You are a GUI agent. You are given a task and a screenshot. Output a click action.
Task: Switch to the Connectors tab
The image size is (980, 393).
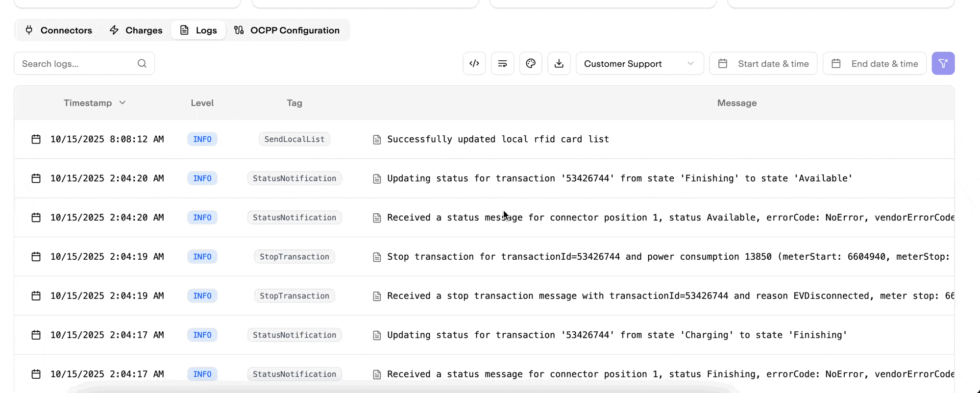[x=58, y=30]
